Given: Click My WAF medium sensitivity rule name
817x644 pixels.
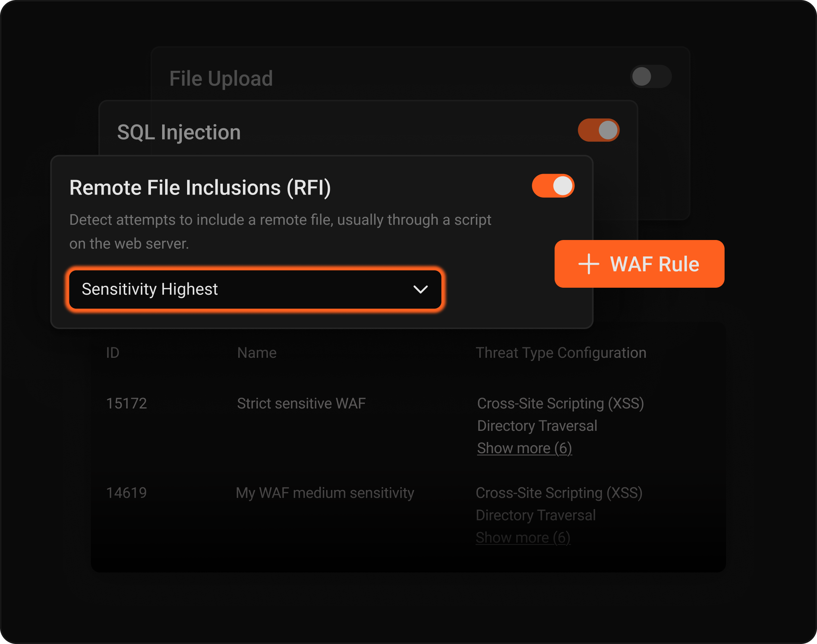Looking at the screenshot, I should (x=325, y=492).
